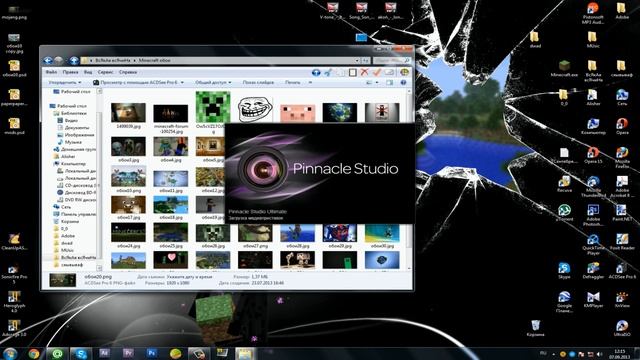Open the Правка menu in Explorer
The height and width of the screenshot is (360, 640).
pyautogui.click(x=70, y=72)
